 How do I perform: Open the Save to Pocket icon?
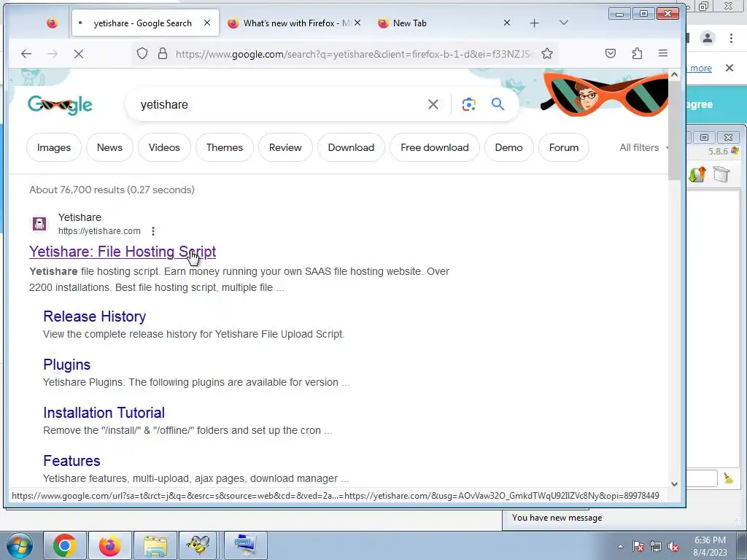611,53
